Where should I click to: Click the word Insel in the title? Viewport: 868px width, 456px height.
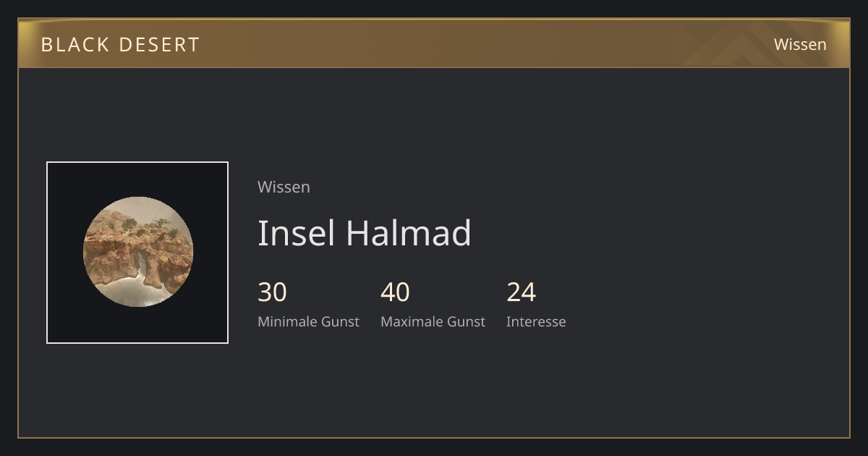point(297,233)
